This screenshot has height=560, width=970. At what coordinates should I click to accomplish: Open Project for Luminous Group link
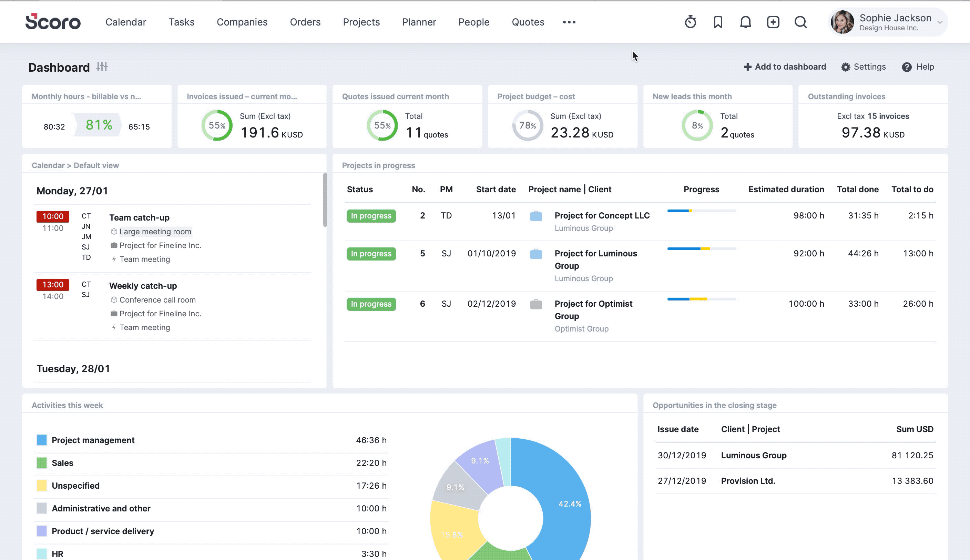pos(596,259)
